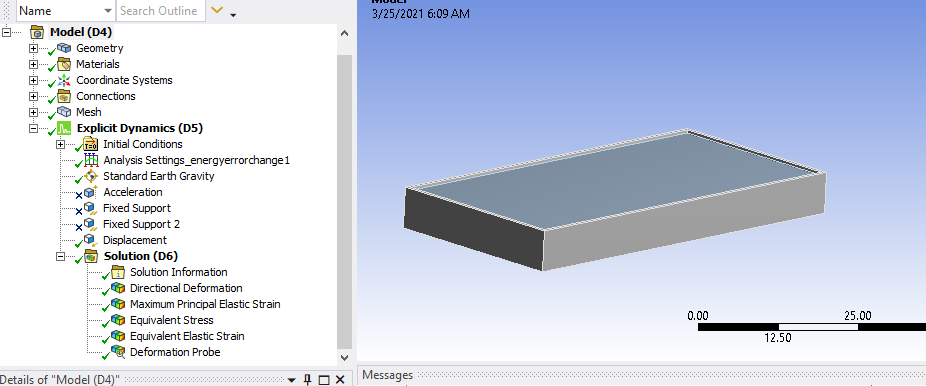Select the Standard Earth Gravity icon
Viewport: 926px width, 386px height.
(90, 176)
